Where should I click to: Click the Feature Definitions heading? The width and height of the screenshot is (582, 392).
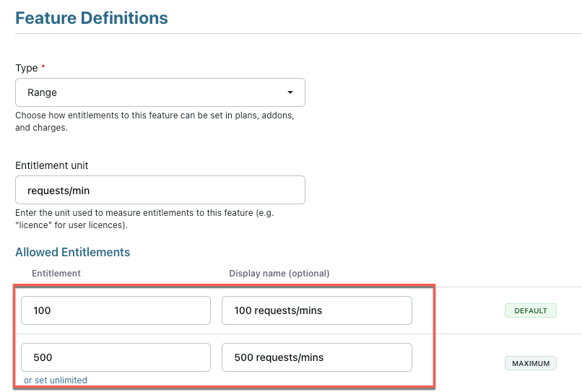pos(92,18)
